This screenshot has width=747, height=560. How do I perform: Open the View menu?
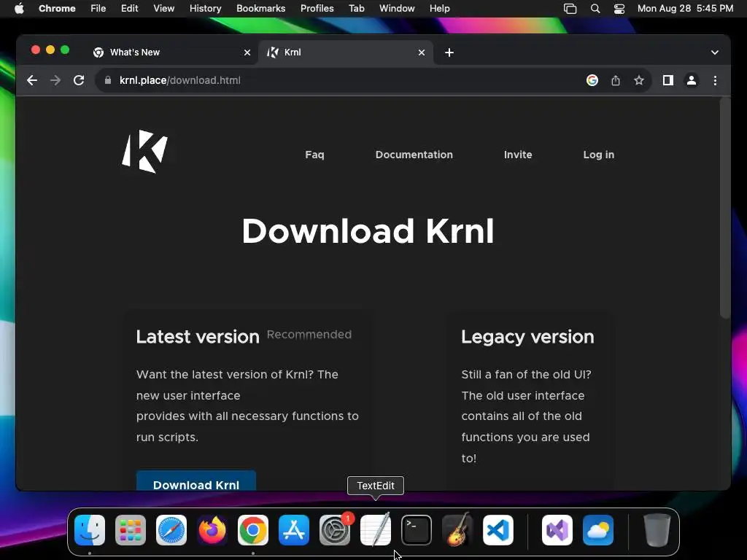click(164, 9)
